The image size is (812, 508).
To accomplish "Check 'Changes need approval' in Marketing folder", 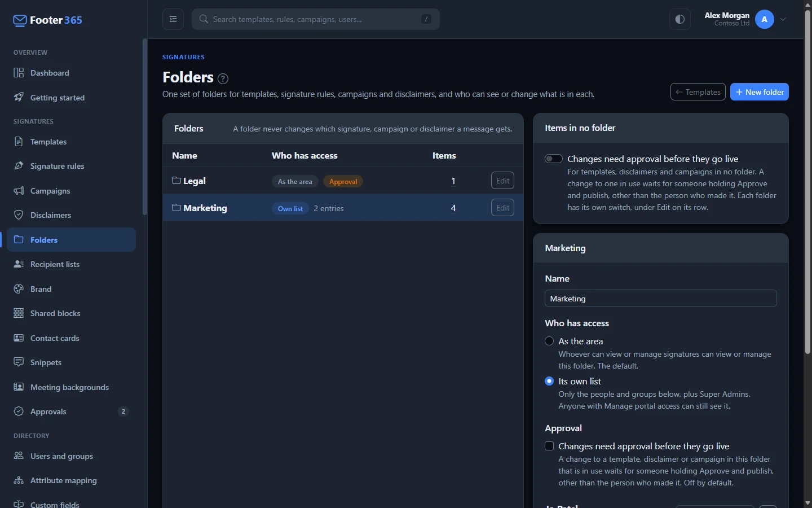I will 549,446.
